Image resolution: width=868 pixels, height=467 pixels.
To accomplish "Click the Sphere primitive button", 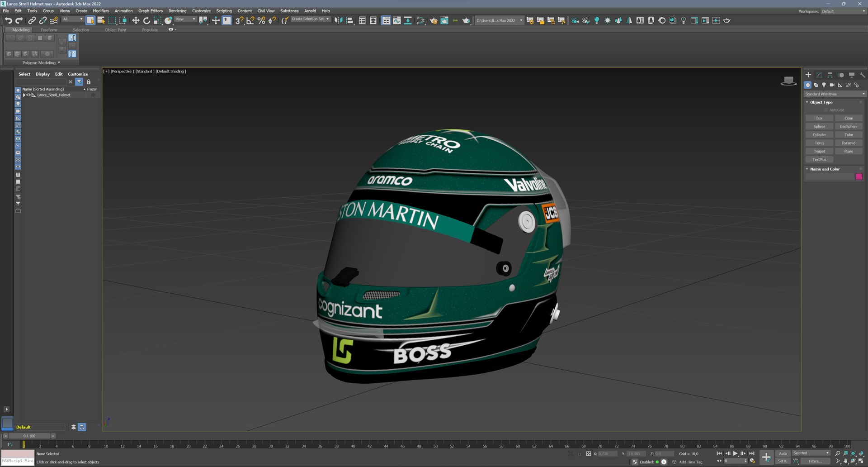I will 819,127.
